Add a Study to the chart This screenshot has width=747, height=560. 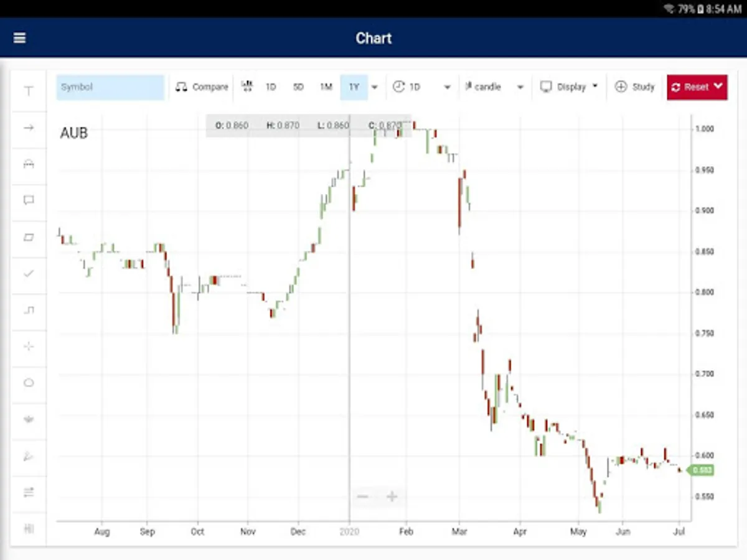(x=635, y=87)
